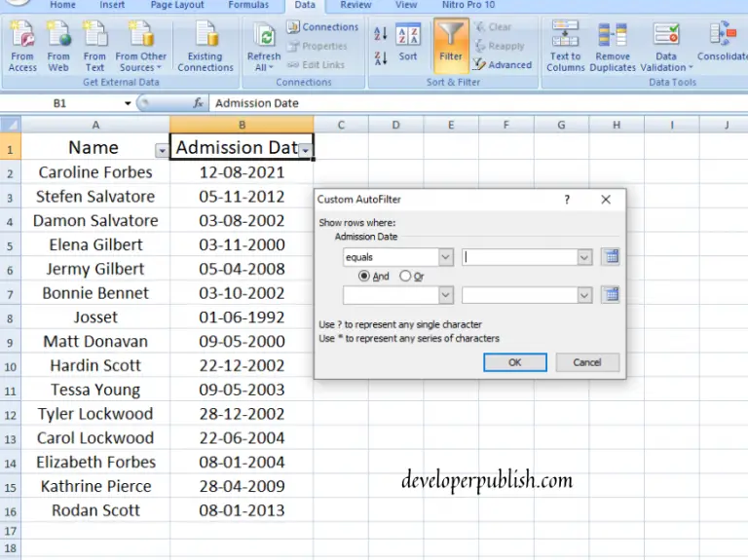Select the Or radio option

tap(412, 277)
